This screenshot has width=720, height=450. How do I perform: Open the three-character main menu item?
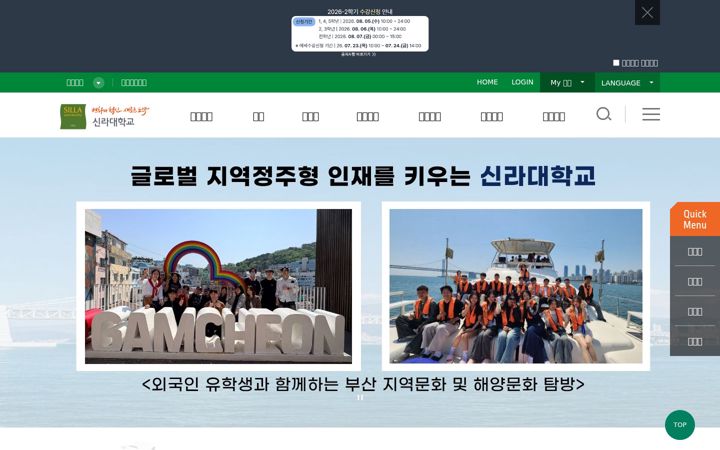pos(310,117)
